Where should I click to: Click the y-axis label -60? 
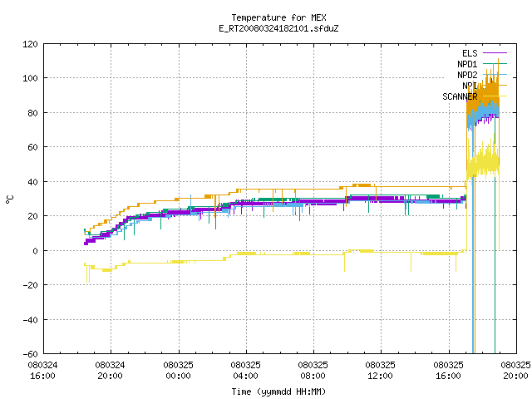point(30,354)
